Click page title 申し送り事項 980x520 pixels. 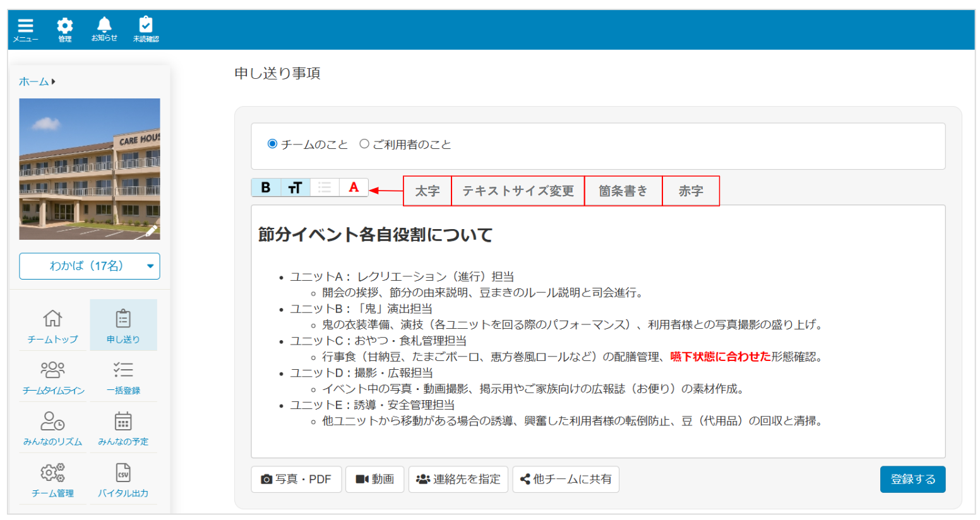(x=277, y=73)
